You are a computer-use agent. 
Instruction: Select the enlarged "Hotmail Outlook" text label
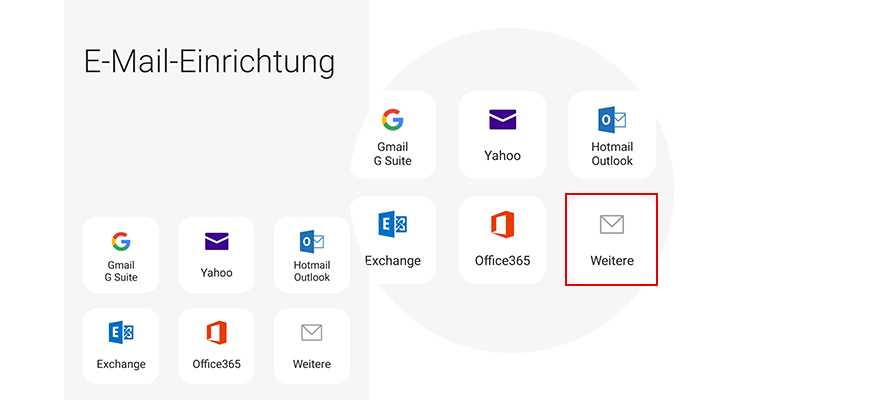611,154
